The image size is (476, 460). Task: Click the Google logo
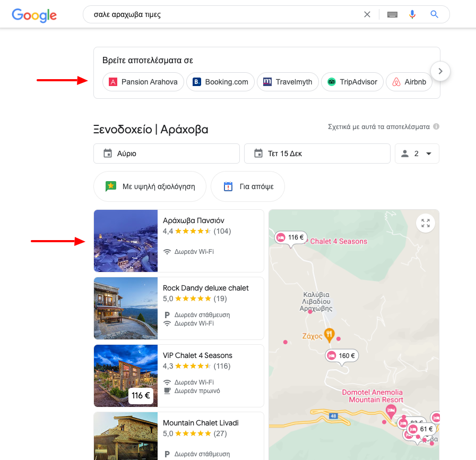(x=34, y=15)
